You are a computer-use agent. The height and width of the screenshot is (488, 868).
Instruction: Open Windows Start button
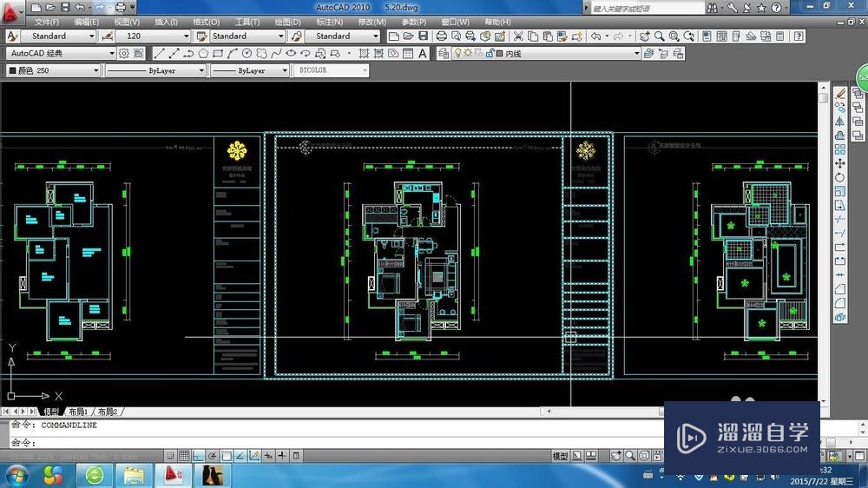[16, 475]
